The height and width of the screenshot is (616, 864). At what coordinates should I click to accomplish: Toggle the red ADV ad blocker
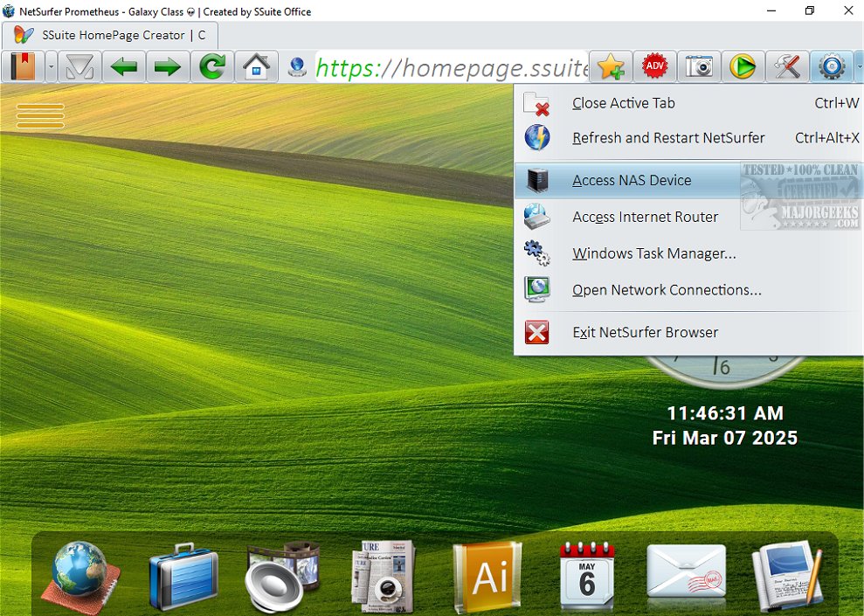(x=654, y=66)
